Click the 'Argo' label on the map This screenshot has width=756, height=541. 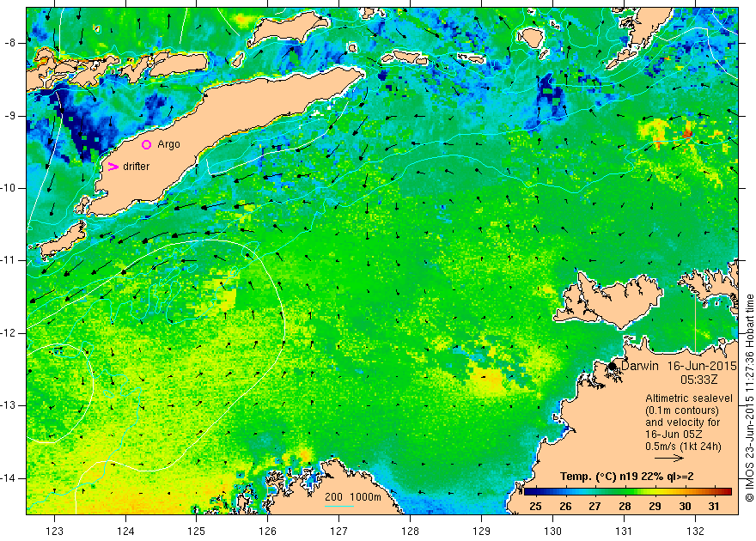point(168,144)
